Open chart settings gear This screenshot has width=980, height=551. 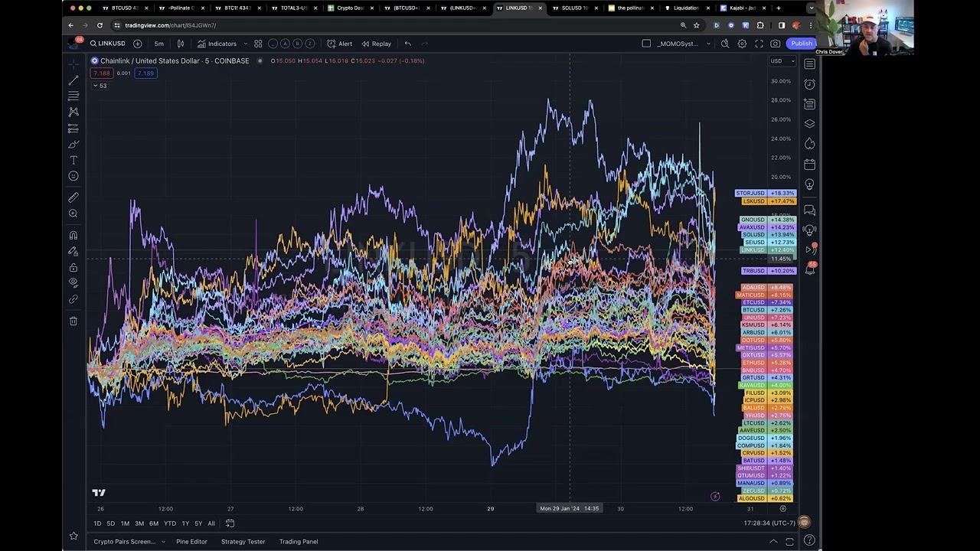(742, 44)
